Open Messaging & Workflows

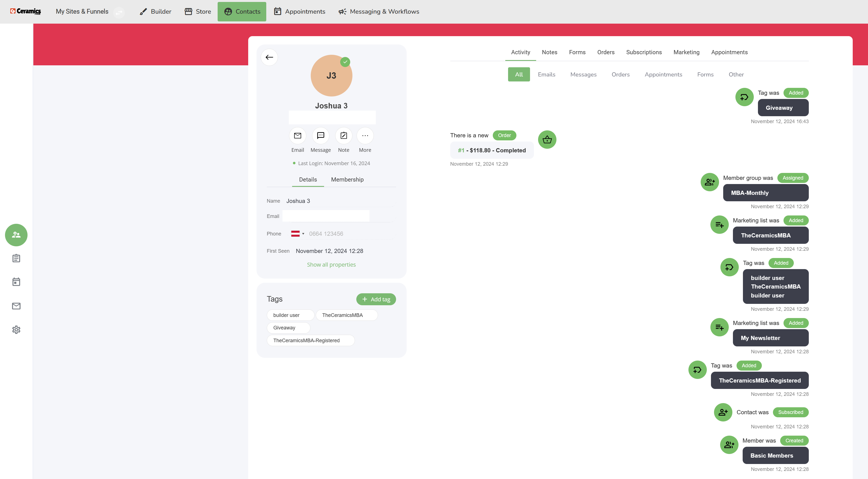[x=379, y=11]
